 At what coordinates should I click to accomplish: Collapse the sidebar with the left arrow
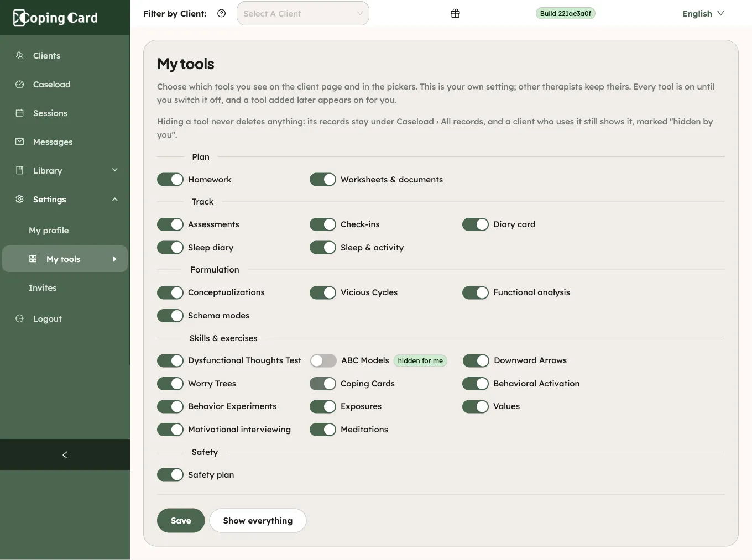(x=65, y=455)
